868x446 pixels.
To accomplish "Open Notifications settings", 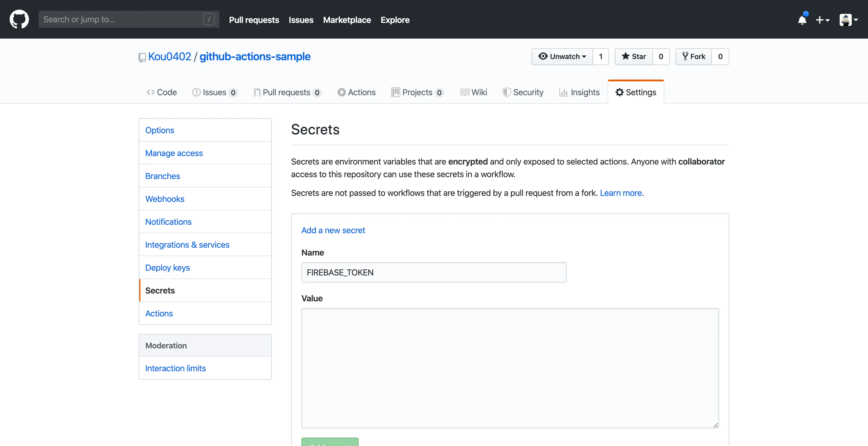I will point(205,222).
